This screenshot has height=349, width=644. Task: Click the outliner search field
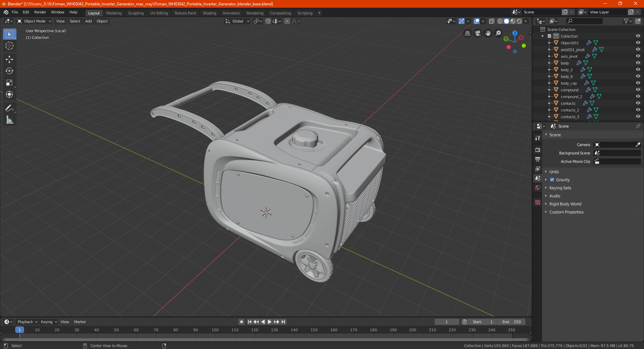click(584, 21)
